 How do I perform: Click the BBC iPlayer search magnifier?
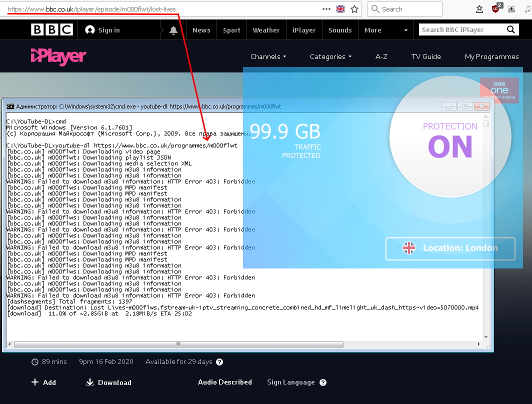(511, 30)
